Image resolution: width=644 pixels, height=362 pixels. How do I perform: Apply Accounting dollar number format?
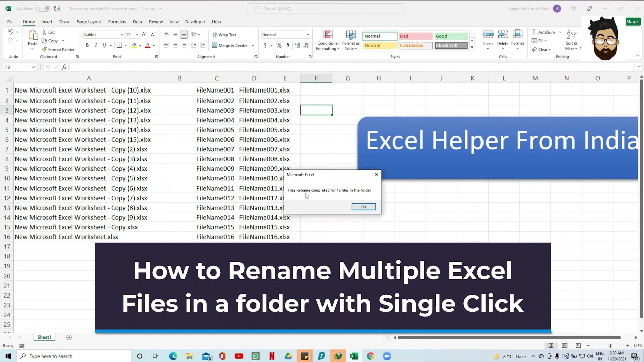(265, 45)
